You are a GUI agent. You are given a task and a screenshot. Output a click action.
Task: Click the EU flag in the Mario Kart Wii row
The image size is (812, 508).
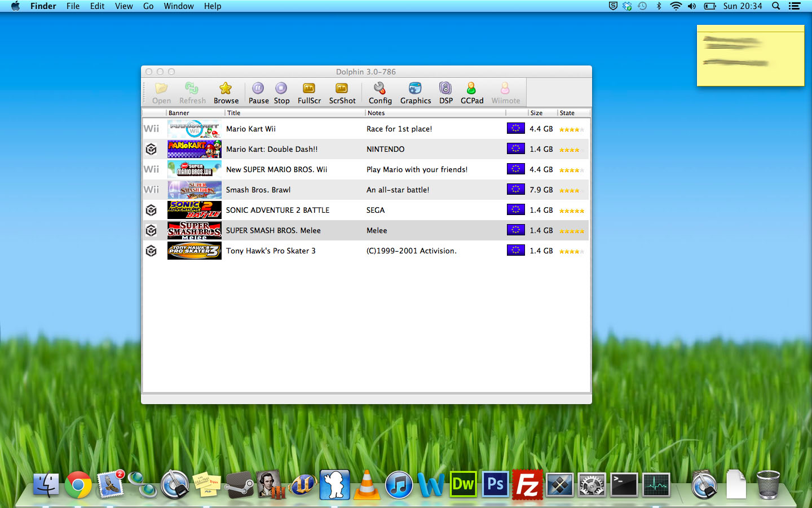click(515, 128)
